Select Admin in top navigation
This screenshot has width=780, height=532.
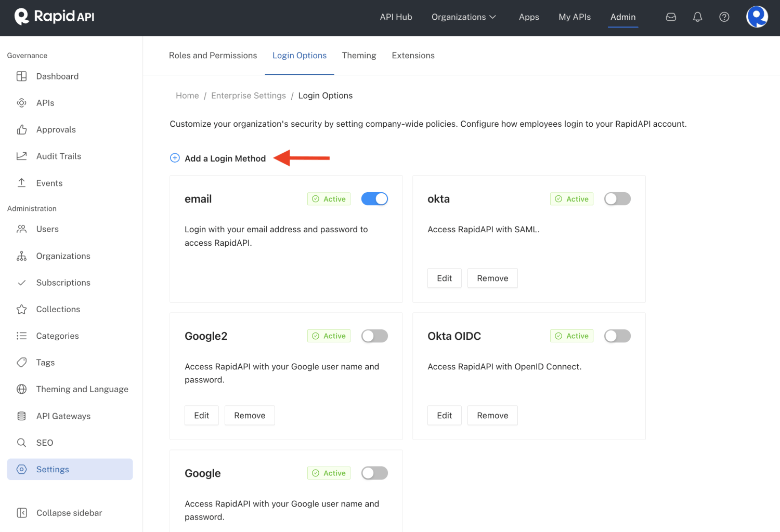point(623,17)
